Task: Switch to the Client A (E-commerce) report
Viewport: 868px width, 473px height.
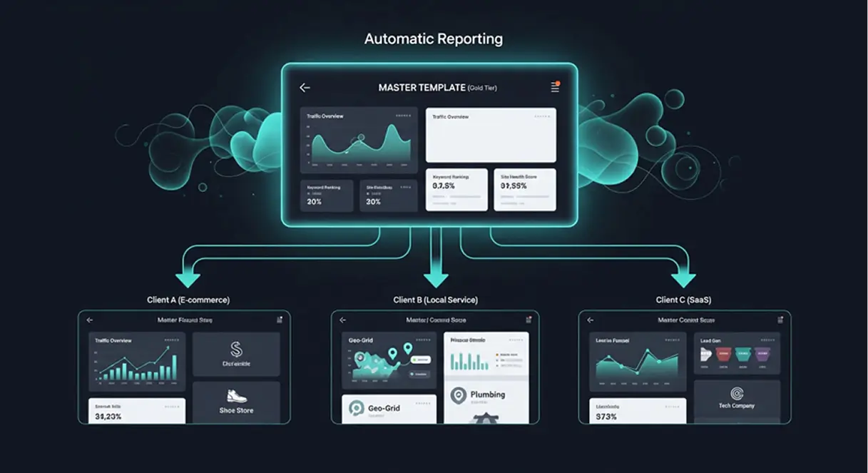Action: pyautogui.click(x=187, y=300)
